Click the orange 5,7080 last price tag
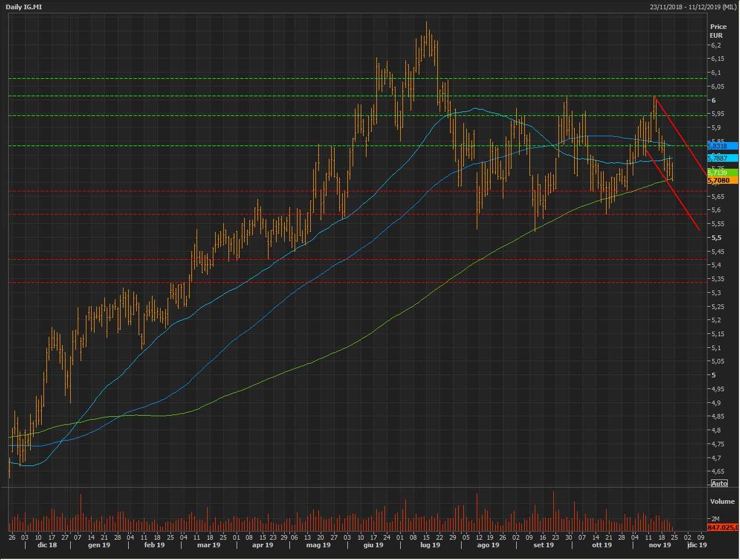Screen dimensions: 740x560 (721, 180)
